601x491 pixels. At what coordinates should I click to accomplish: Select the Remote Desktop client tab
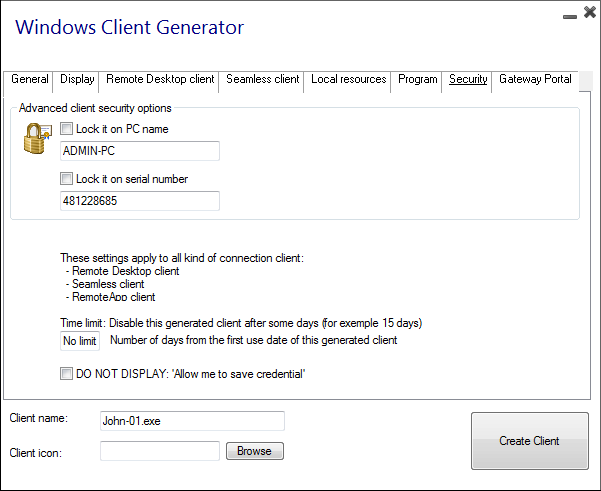tap(160, 80)
